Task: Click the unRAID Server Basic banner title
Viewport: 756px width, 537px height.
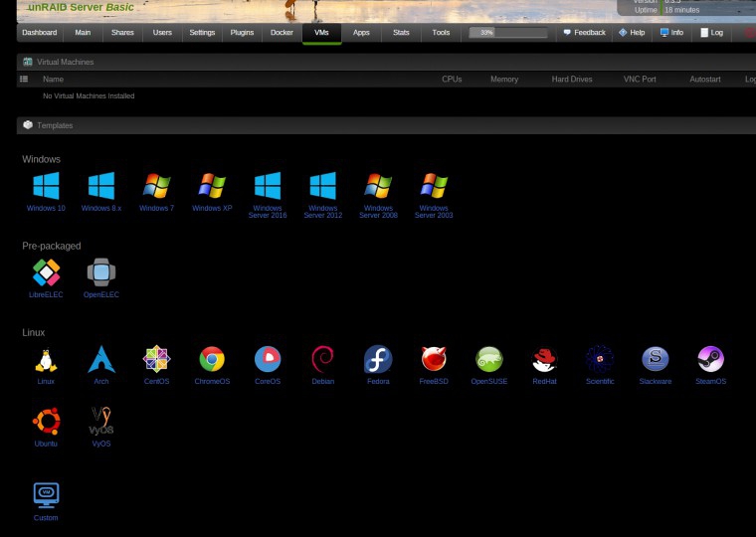Action: (x=81, y=7)
